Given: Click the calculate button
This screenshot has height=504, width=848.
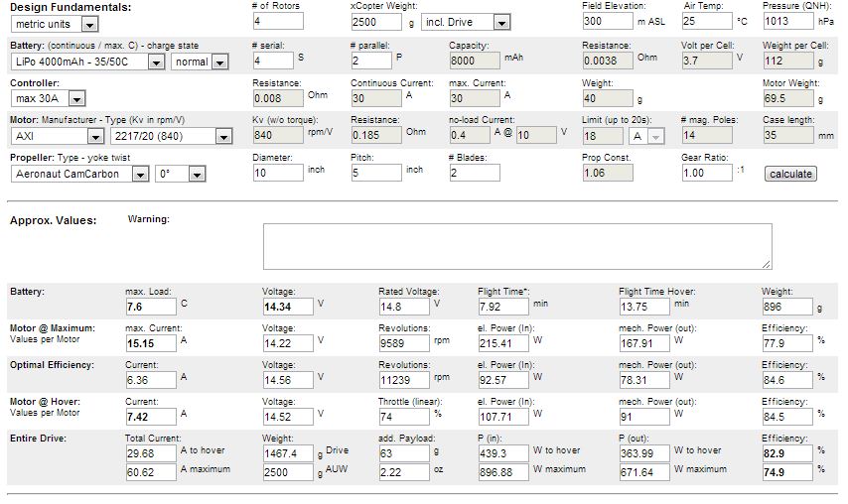Looking at the screenshot, I should click(790, 174).
